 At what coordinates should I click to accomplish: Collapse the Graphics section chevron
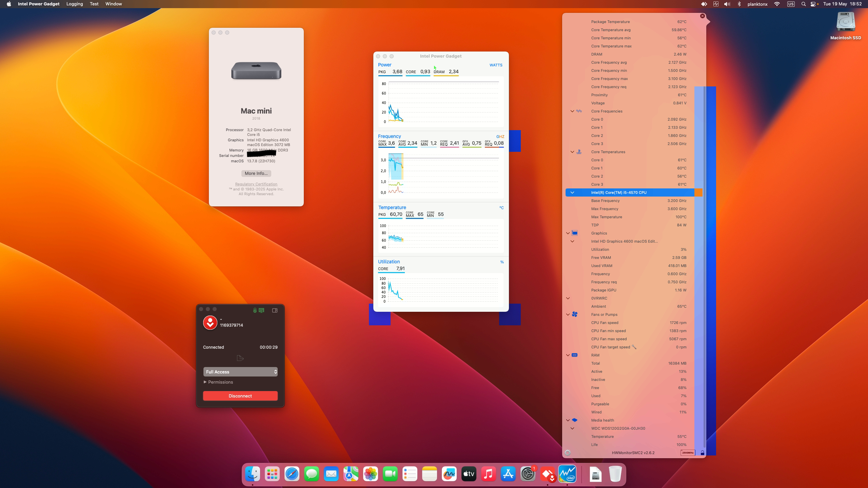click(x=568, y=233)
